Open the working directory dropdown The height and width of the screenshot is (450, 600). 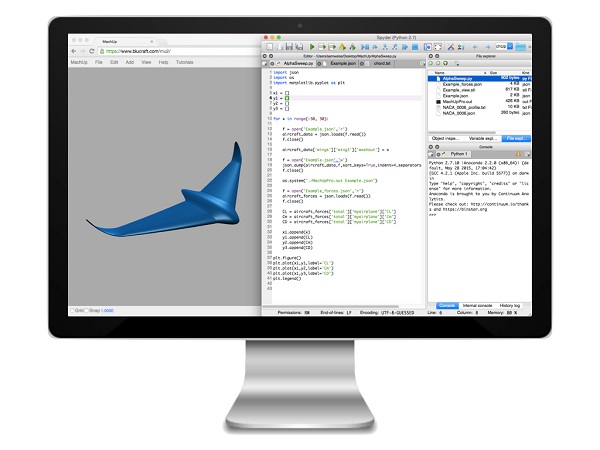510,46
